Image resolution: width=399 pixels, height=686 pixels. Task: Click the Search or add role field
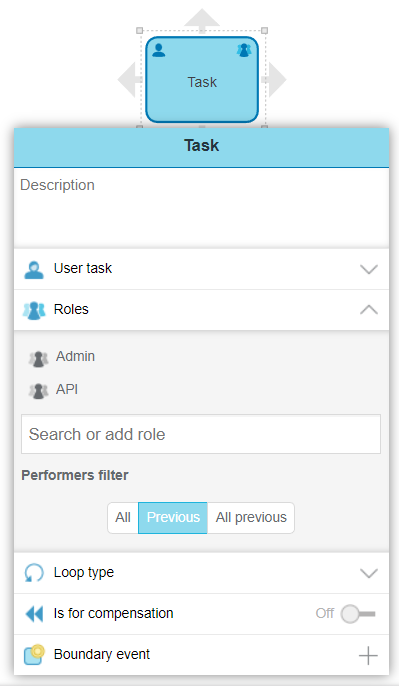point(201,434)
